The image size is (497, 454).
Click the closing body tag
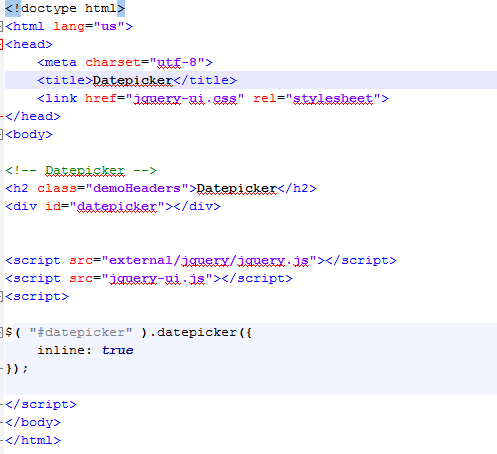point(33,422)
